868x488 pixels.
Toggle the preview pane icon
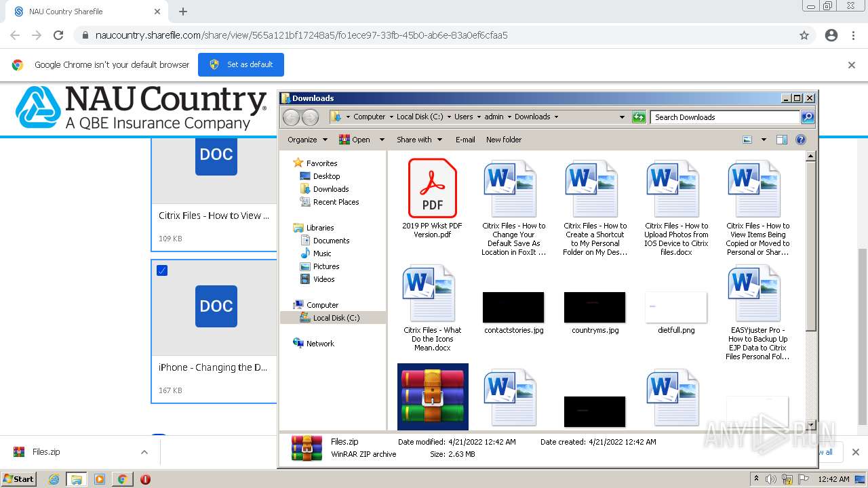(782, 140)
